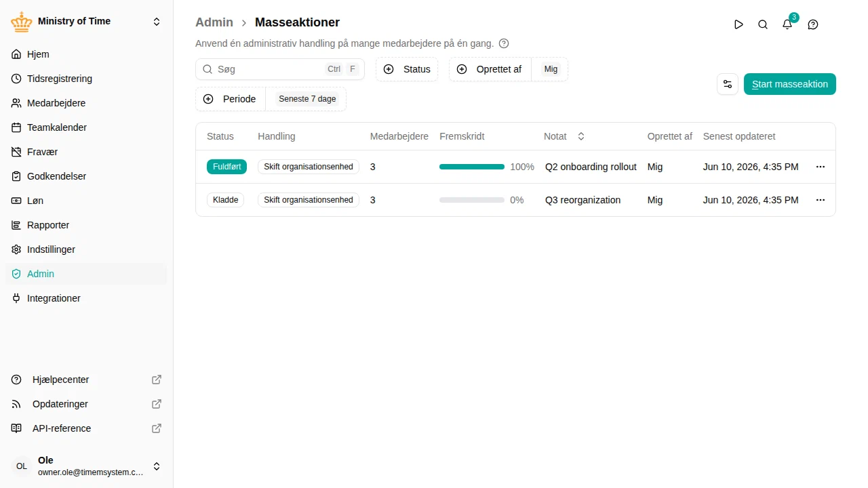
Task: Open Tidsregistrering from the sidebar
Action: [x=86, y=79]
